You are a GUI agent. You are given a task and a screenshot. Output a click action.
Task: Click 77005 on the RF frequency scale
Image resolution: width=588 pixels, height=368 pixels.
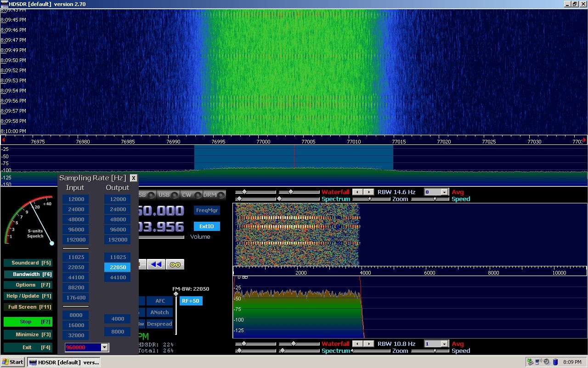(x=308, y=142)
